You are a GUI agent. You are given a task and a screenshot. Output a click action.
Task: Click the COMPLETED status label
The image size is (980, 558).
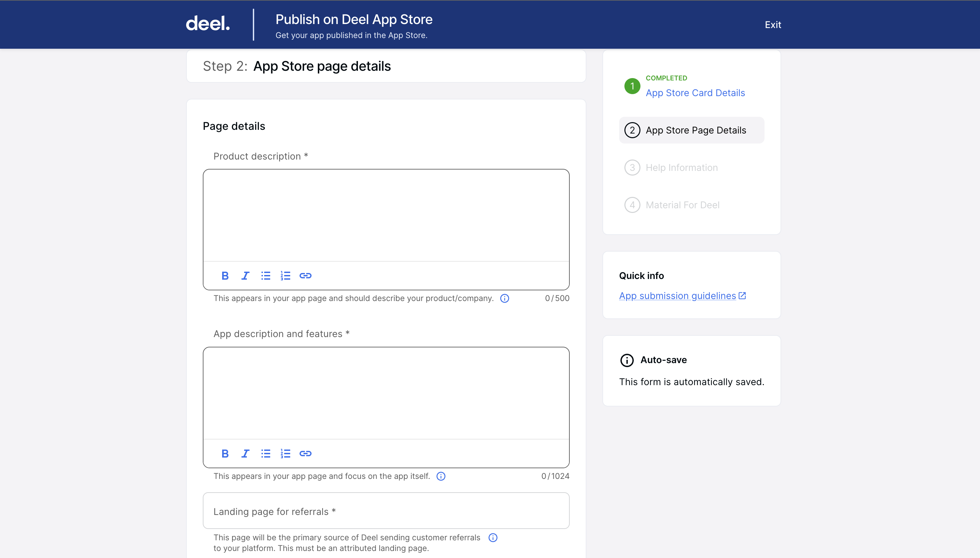coord(666,78)
